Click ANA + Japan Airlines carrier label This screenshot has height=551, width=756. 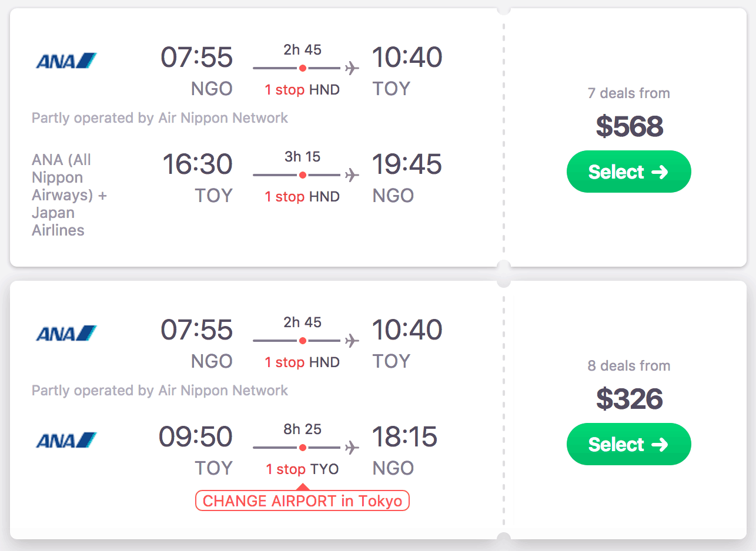[69, 194]
